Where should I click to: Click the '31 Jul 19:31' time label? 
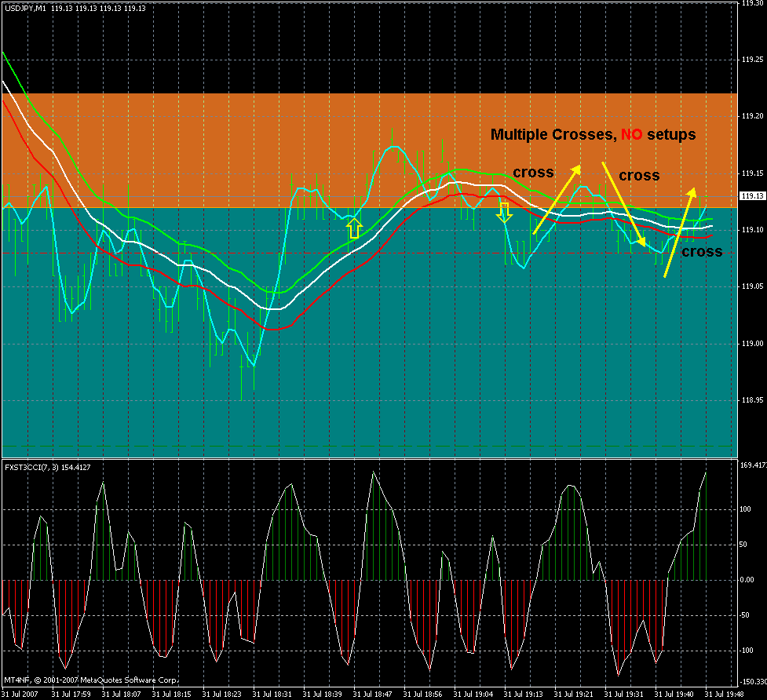pos(623,695)
